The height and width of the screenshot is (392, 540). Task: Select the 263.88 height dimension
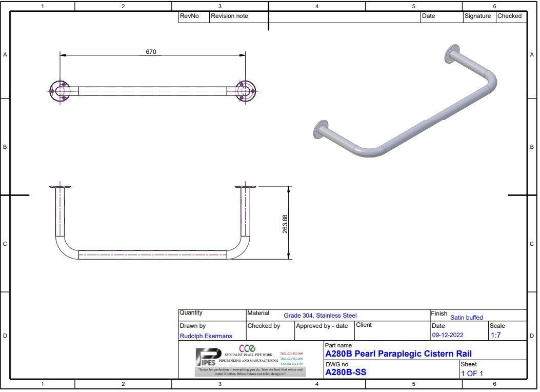(285, 224)
